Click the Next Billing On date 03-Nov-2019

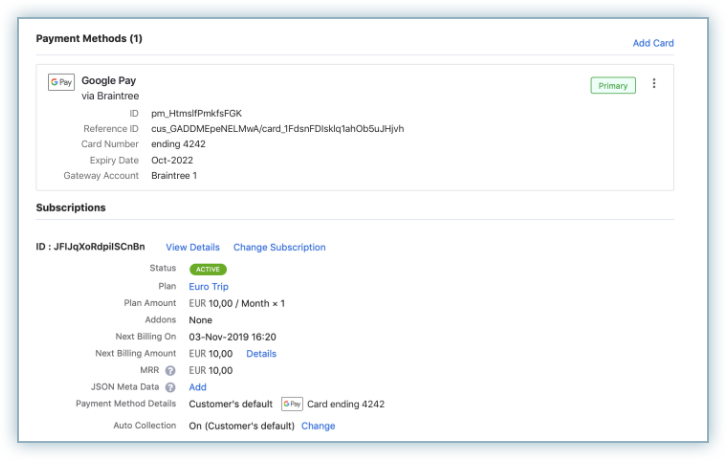[232, 337]
